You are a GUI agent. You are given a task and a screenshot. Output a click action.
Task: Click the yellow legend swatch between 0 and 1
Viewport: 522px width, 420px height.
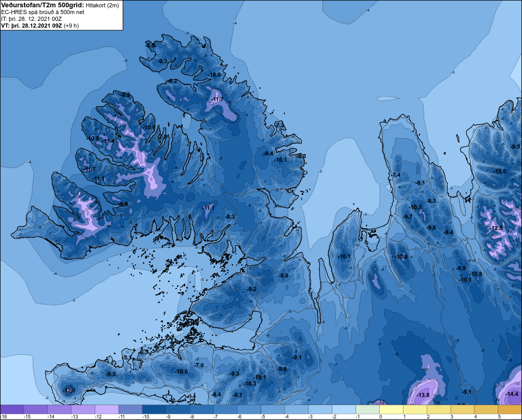point(391,409)
